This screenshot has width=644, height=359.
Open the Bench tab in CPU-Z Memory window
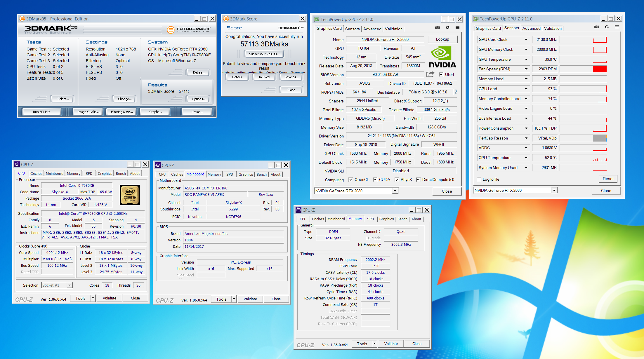point(402,219)
